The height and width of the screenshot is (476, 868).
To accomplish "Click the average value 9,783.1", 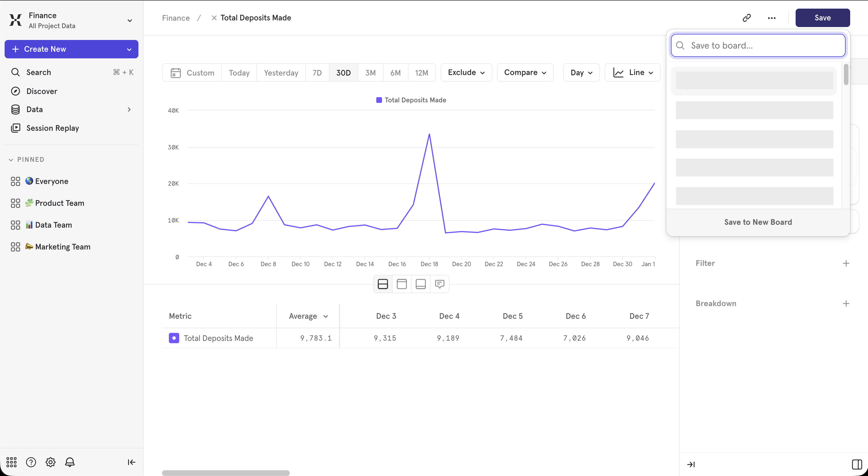I will tap(316, 338).
